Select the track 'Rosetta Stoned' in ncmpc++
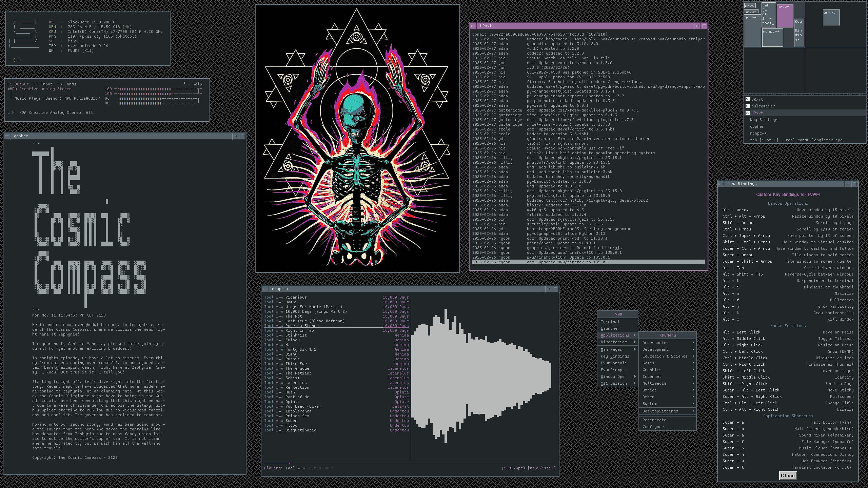Viewport: 868px width, 488px height. click(x=336, y=326)
